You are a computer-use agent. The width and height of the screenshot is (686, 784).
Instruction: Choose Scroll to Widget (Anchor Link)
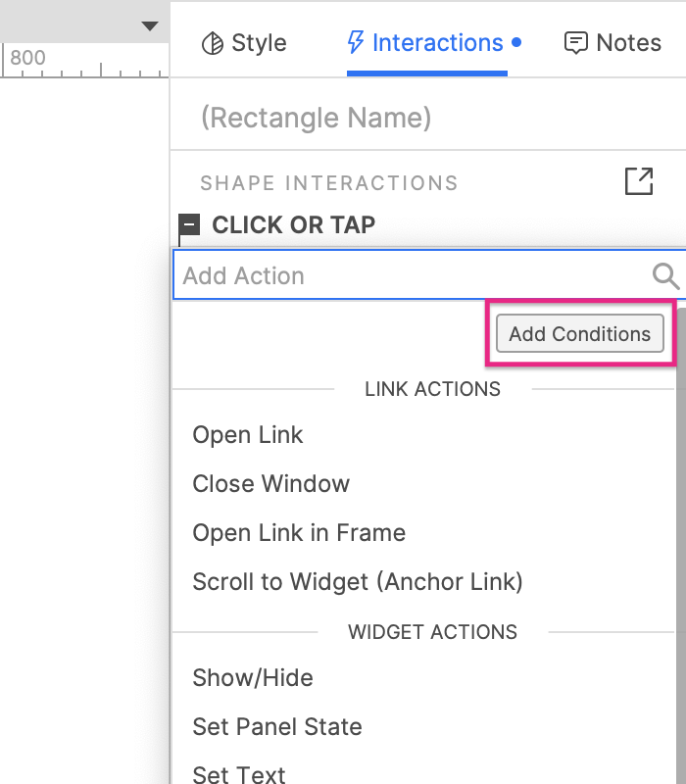(x=358, y=582)
